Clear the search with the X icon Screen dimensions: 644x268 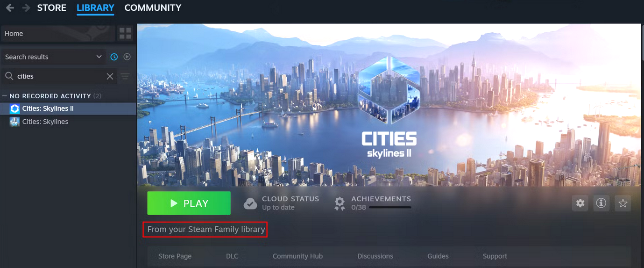(110, 76)
